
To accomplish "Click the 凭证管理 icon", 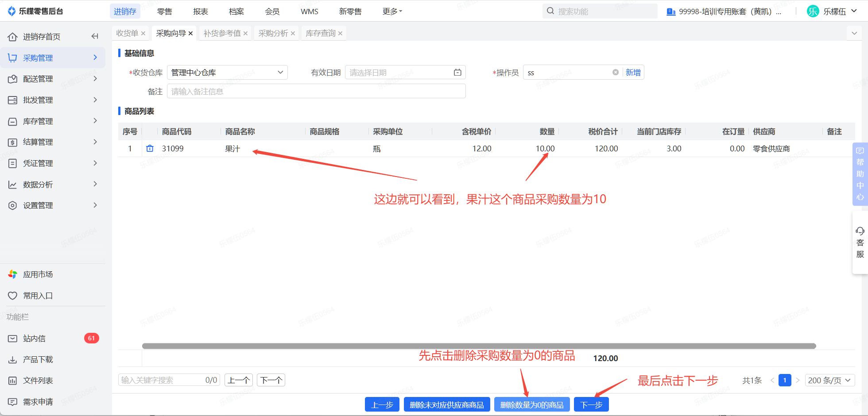I will (13, 163).
